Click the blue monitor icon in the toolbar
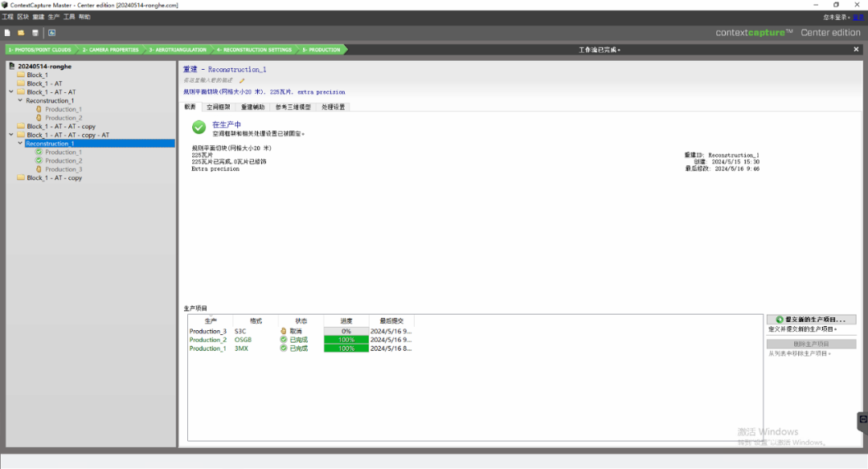868x469 pixels. 52,33
